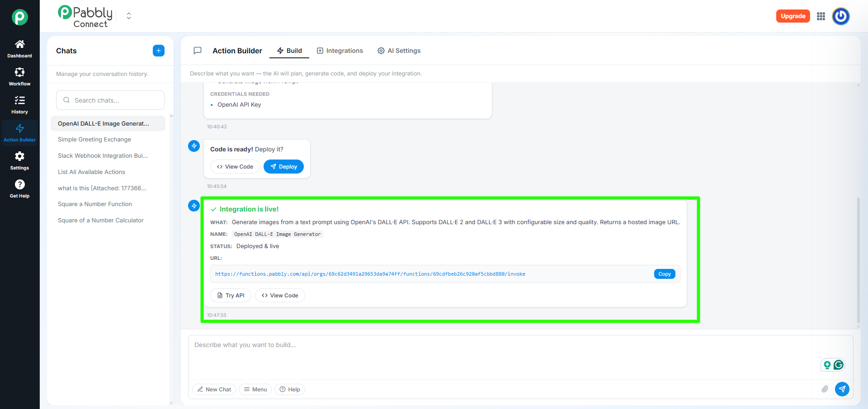
Task: Copy the integration URL
Action: (665, 274)
